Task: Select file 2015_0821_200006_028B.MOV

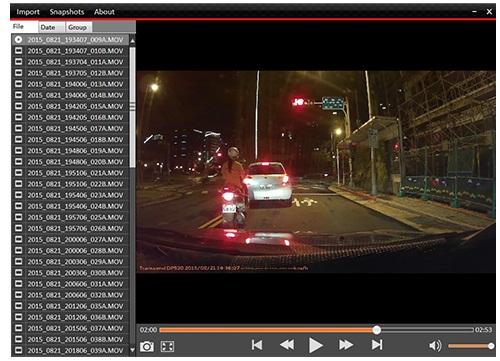Action: [70, 250]
